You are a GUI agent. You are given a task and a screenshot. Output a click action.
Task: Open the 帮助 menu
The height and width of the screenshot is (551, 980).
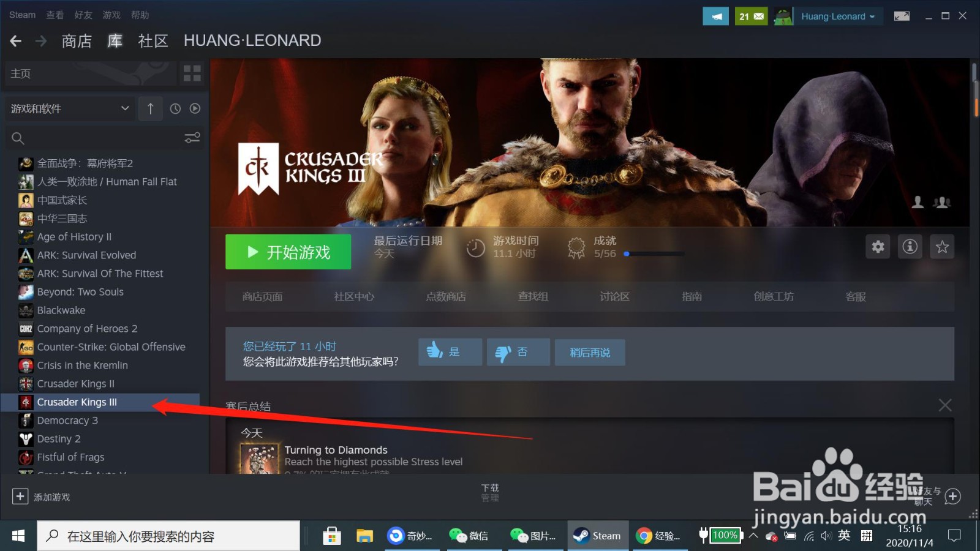(140, 15)
